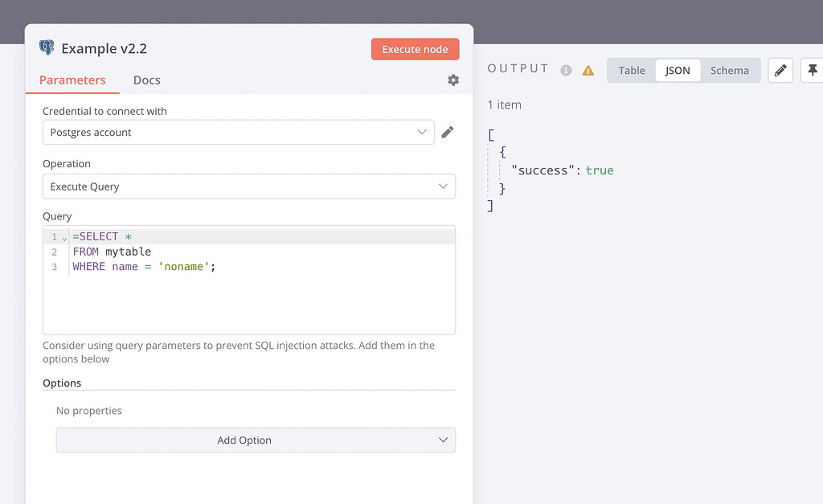Open the Postgres account credential dropdown
The height and width of the screenshot is (504, 823).
click(238, 133)
